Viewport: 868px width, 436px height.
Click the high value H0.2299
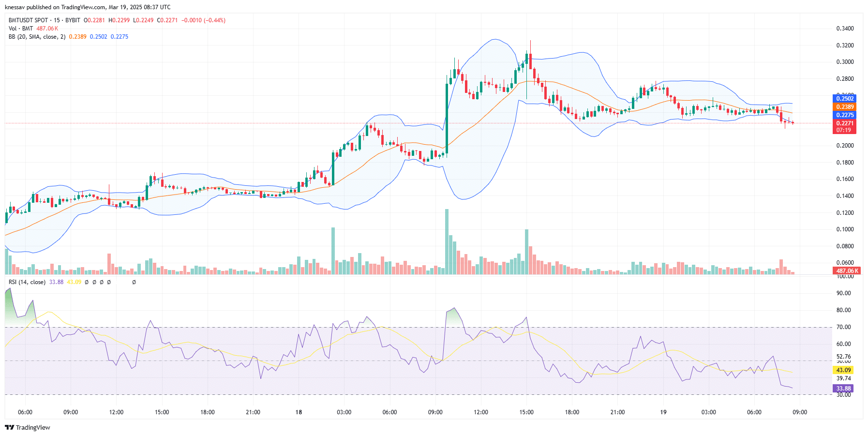click(x=119, y=20)
